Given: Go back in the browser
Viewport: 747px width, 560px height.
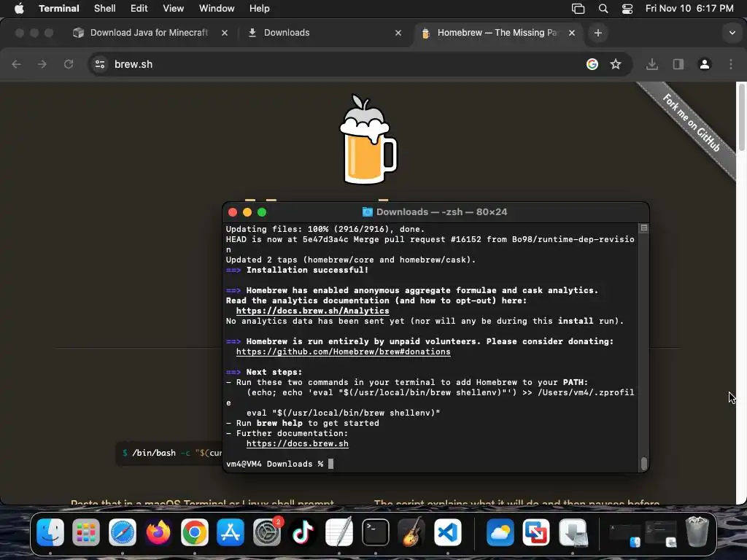Looking at the screenshot, I should click(16, 64).
